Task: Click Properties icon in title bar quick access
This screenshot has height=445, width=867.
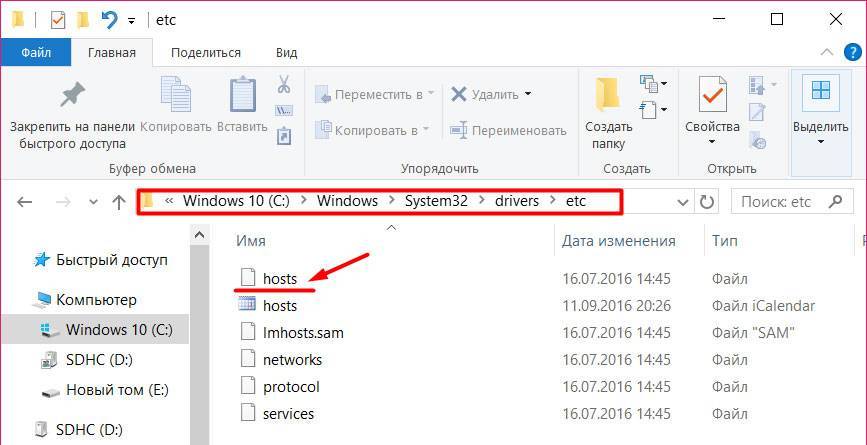Action: pyautogui.click(x=58, y=20)
